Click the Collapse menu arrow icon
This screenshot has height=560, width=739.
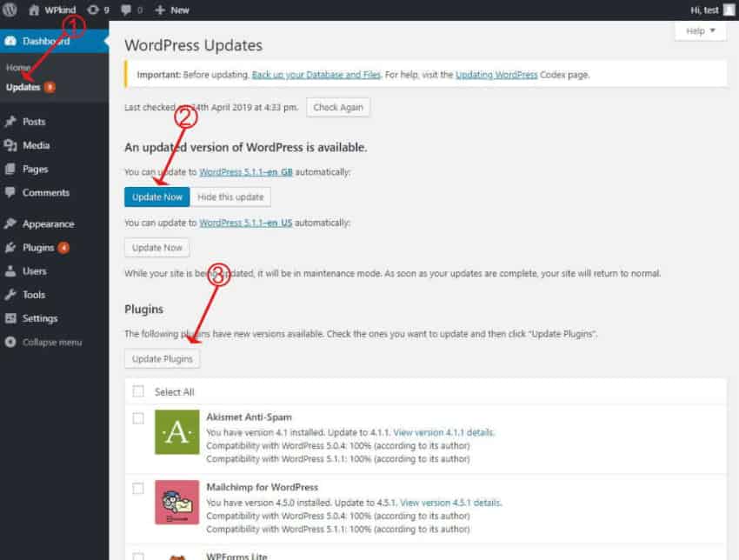pyautogui.click(x=10, y=342)
